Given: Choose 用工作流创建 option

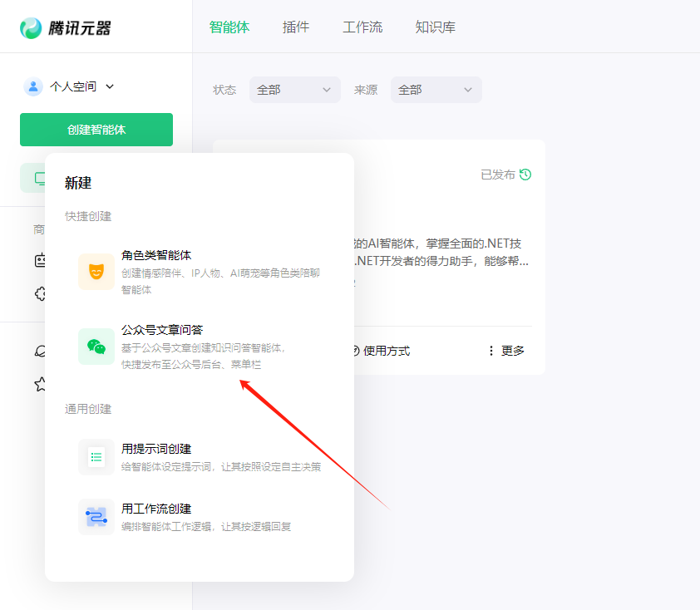Looking at the screenshot, I should 200,517.
